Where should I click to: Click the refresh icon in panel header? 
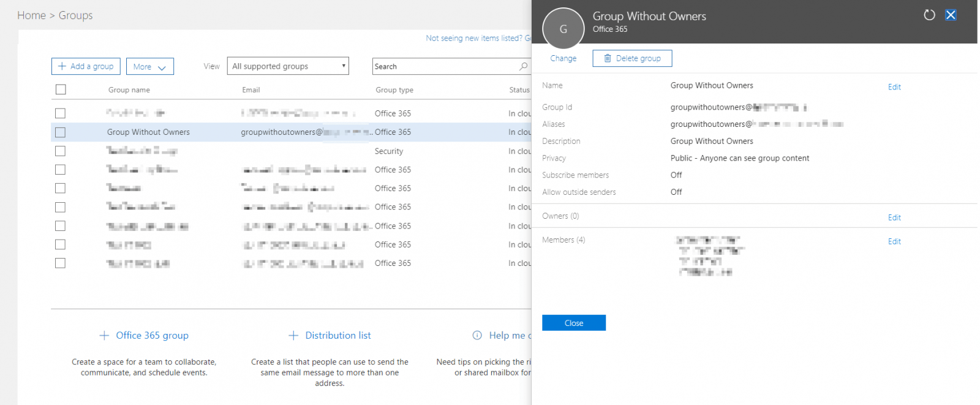pyautogui.click(x=929, y=15)
